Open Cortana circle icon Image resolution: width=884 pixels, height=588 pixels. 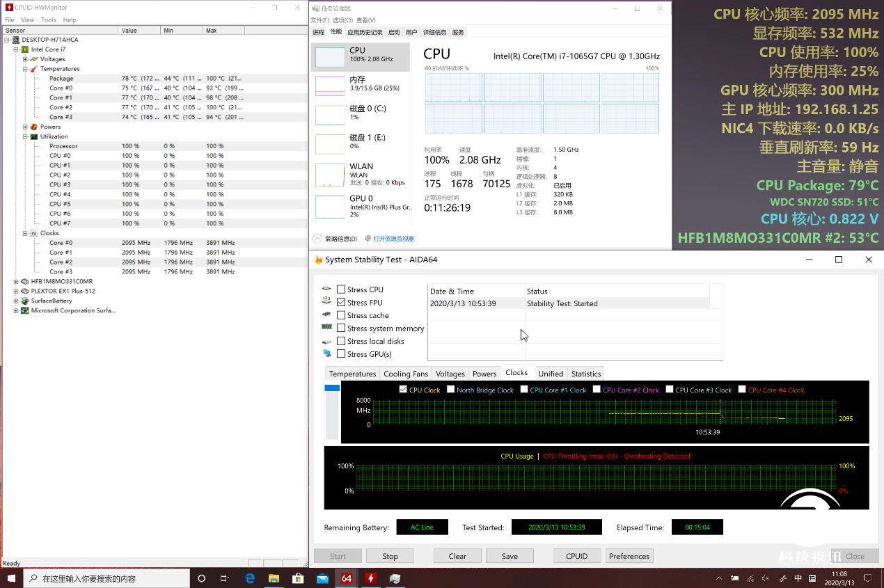[x=202, y=578]
